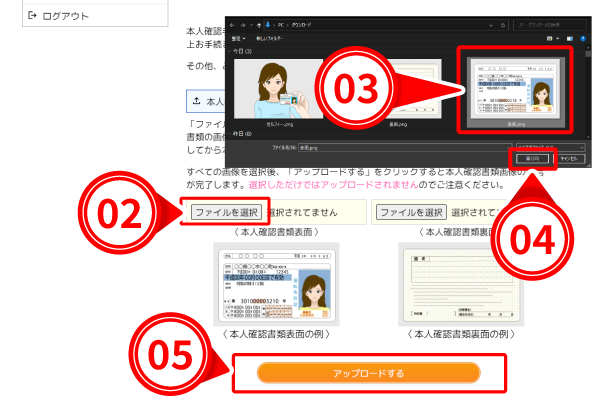Click the upload icon beside 本人 heading
Viewport: 600px width, 400px height.
click(x=196, y=101)
